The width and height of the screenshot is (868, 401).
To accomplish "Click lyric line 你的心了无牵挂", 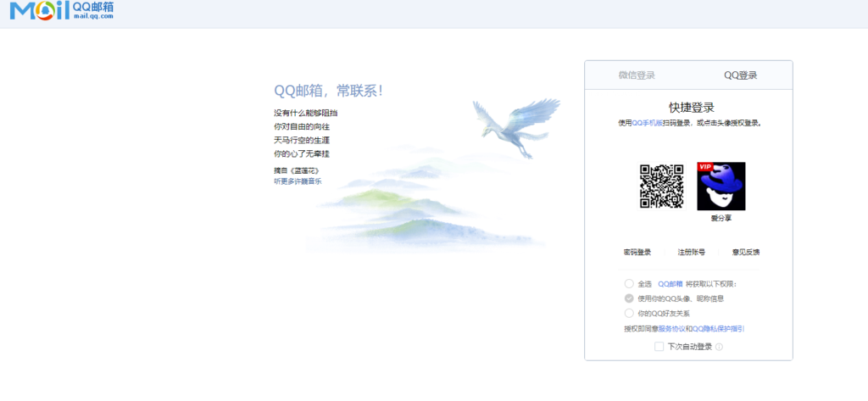I will coord(302,153).
